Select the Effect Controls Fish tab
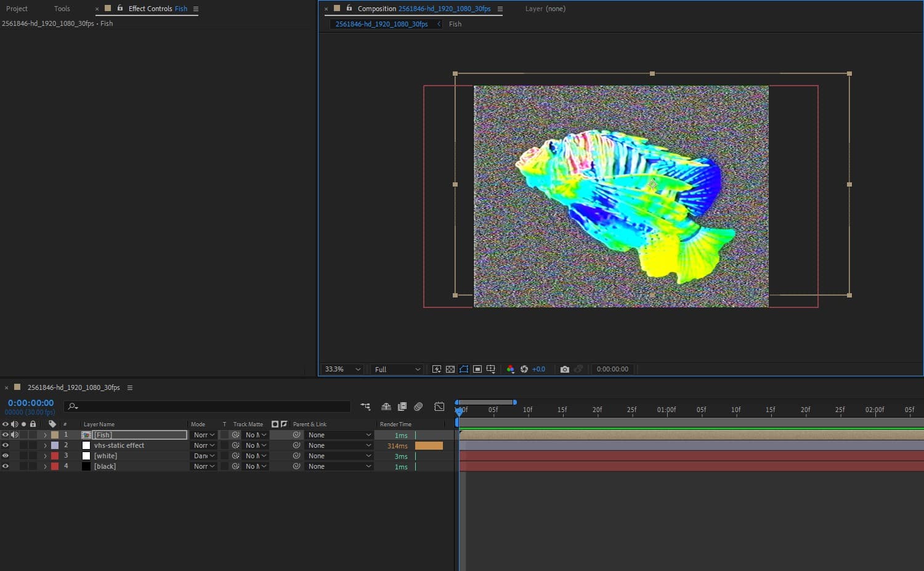The width and height of the screenshot is (924, 571). coord(158,9)
